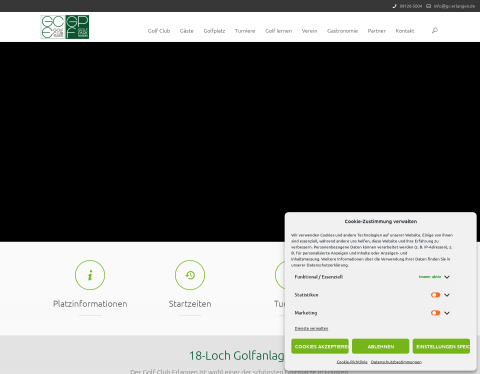
Task: Open the Startzeiten clock history icon
Action: [190, 275]
